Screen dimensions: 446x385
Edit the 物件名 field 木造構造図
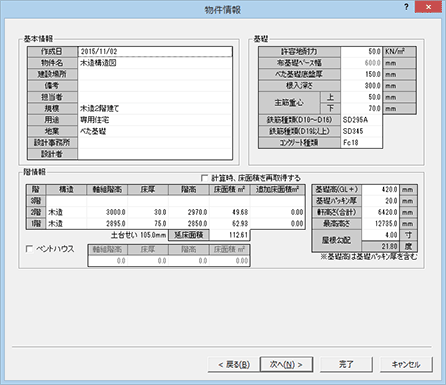pos(155,63)
